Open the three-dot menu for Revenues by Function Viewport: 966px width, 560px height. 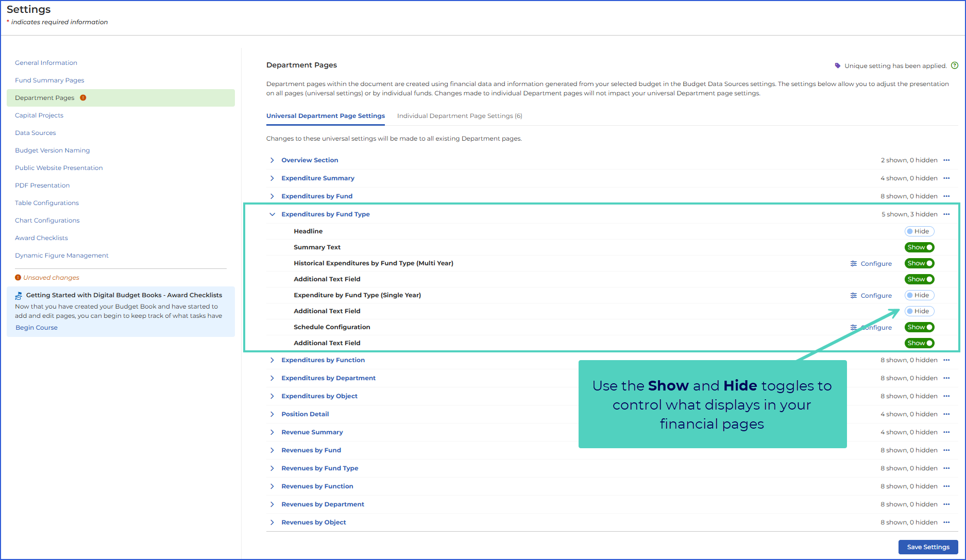coord(946,486)
